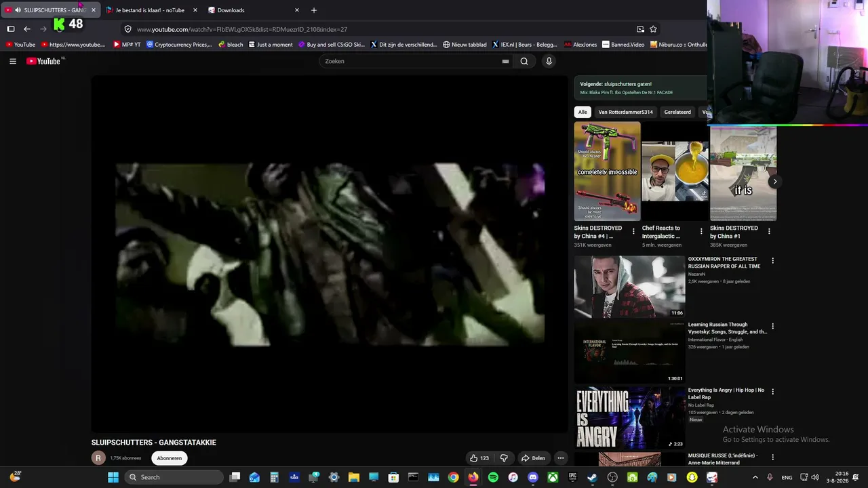
Task: Open Settings gear from the taskbar
Action: click(x=334, y=477)
